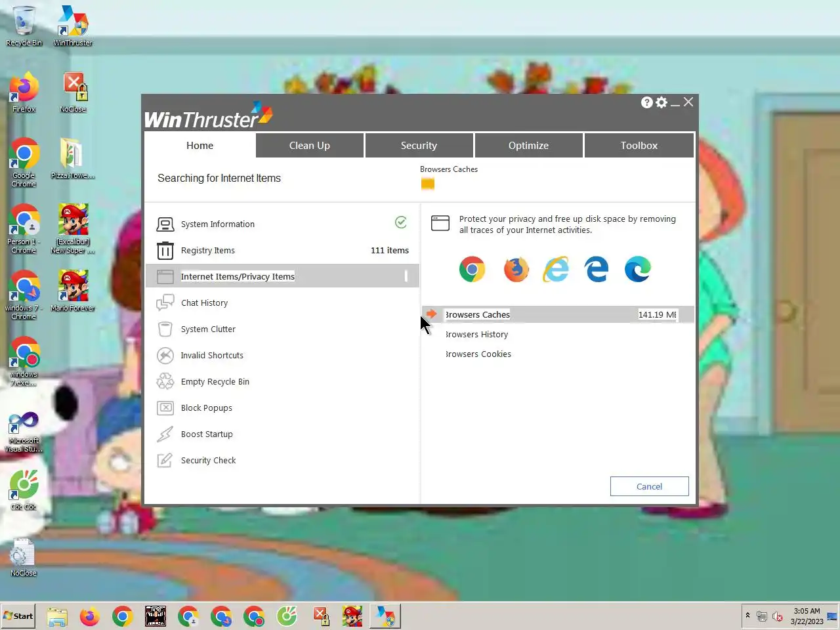Screen dimensions: 840x630
Task: Click the new Edge icon in panel
Action: coord(637,269)
